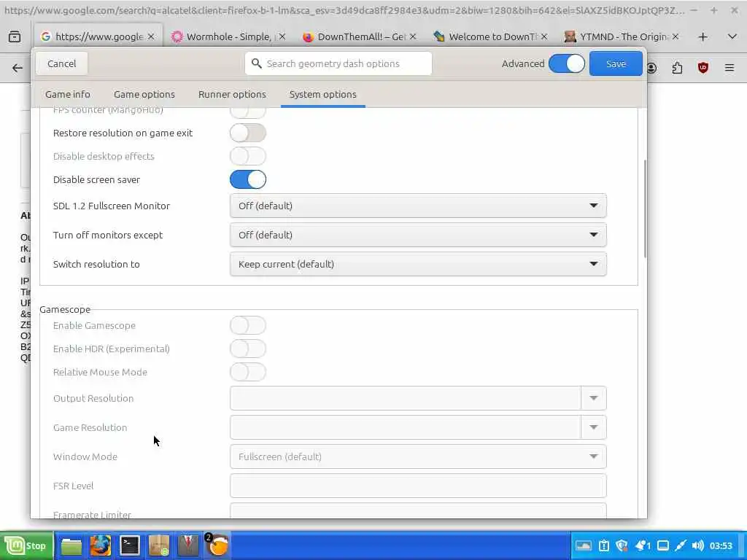Save the game configuration
This screenshot has width=747, height=560.
coord(616,64)
